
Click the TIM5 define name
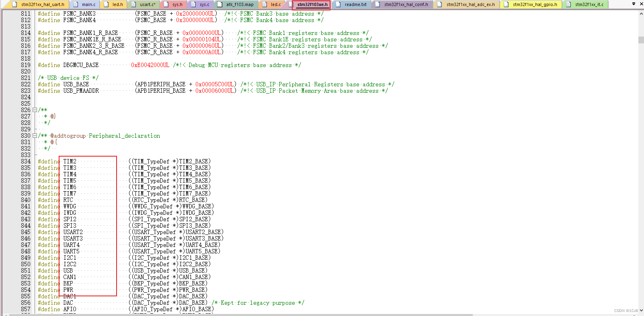[x=70, y=181]
